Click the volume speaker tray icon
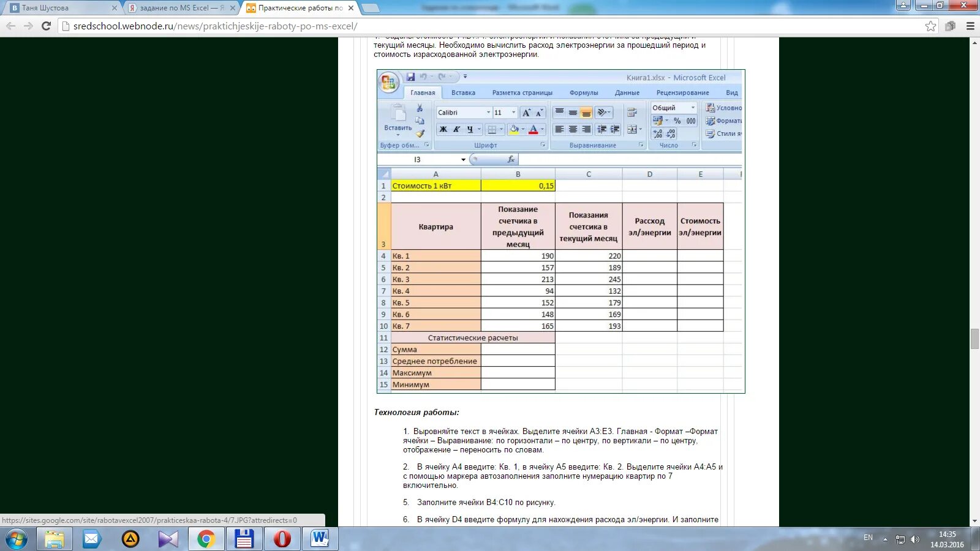The image size is (980, 551). [914, 539]
